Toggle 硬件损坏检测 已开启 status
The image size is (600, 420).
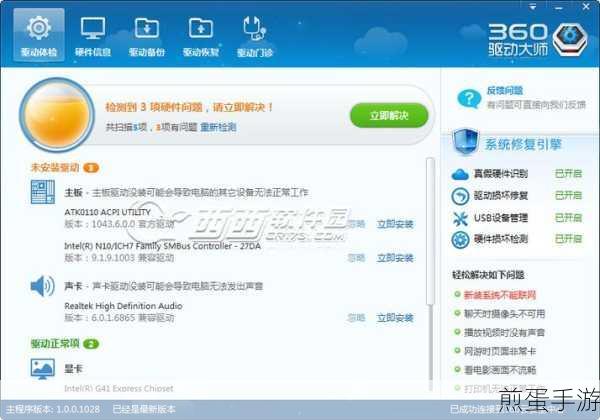(568, 239)
